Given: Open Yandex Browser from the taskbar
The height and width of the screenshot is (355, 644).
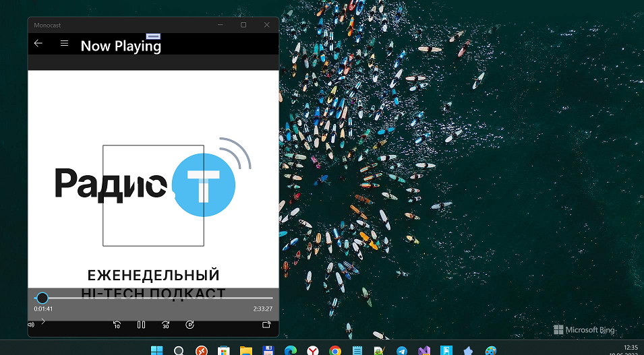Looking at the screenshot, I should tap(313, 351).
